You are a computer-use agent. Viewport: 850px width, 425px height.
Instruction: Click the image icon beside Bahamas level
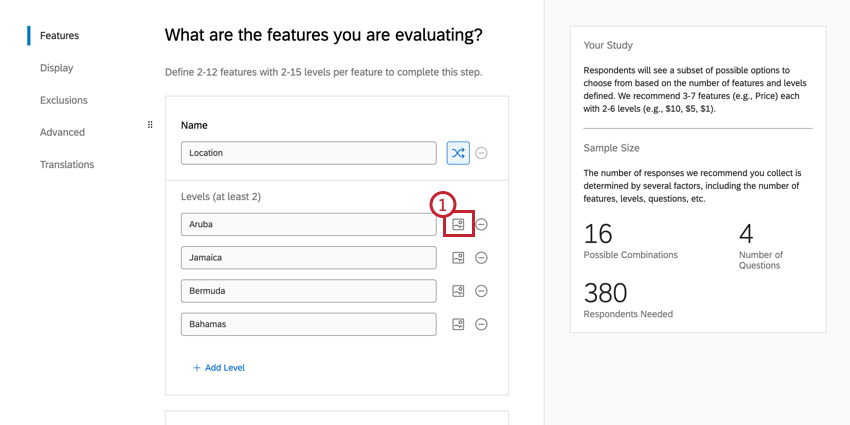[458, 324]
